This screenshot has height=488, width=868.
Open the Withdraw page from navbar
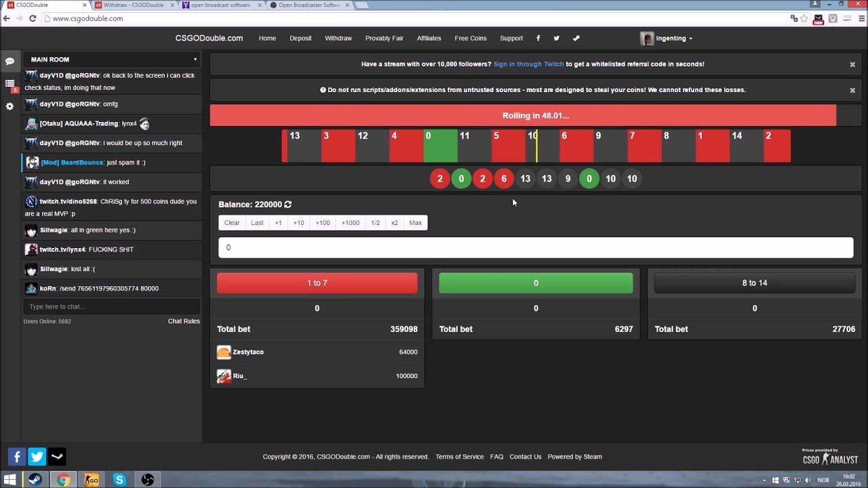338,38
